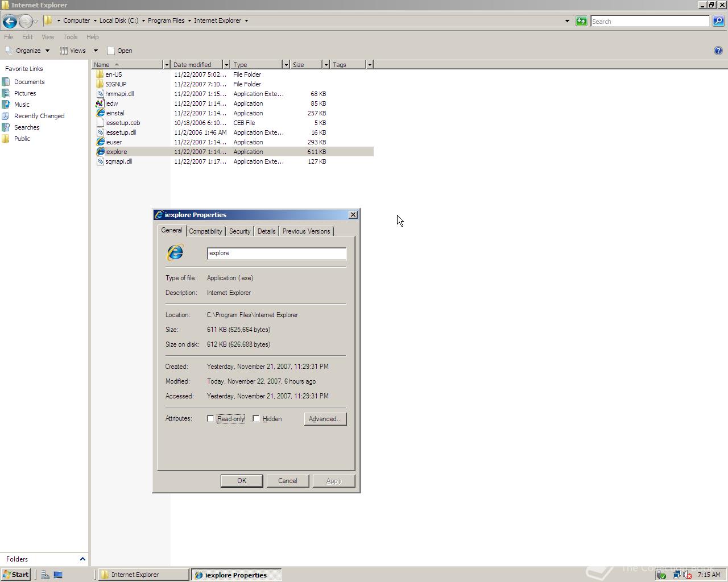
Task: Select the iessetup.dll file icon
Action: pyautogui.click(x=100, y=132)
